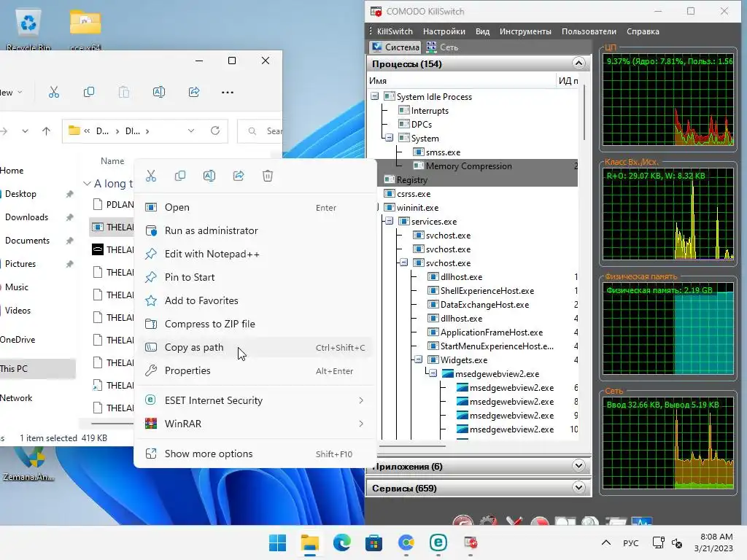Click the Search box in Explorer

(260, 131)
